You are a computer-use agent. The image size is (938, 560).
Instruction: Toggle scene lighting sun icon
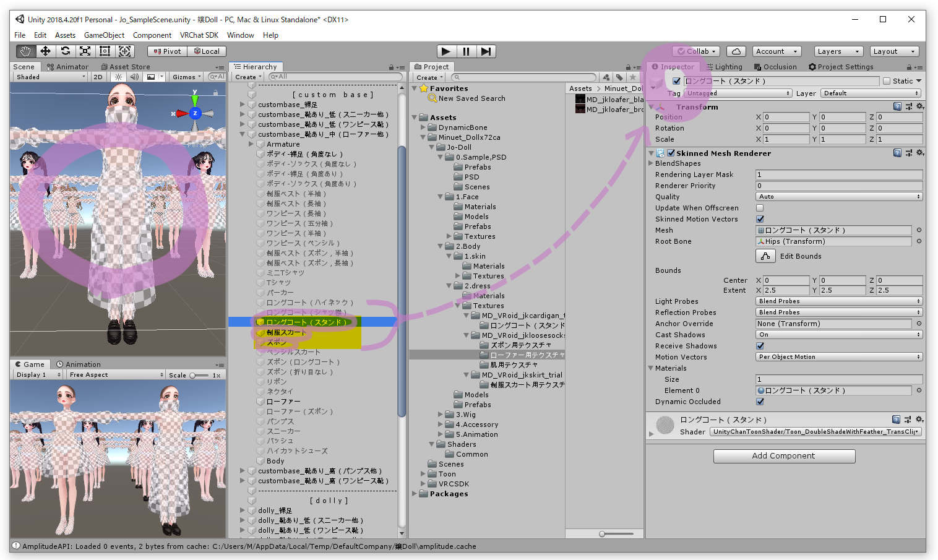point(118,77)
